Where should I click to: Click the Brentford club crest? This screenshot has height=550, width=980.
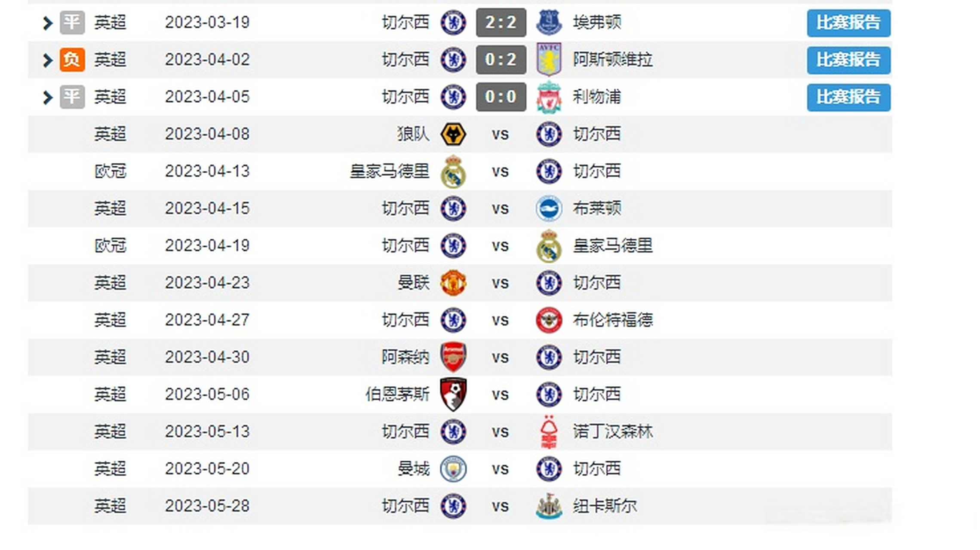coord(549,320)
